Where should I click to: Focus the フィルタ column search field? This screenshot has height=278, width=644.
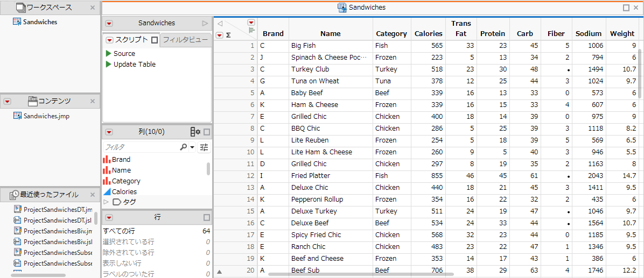coord(141,147)
